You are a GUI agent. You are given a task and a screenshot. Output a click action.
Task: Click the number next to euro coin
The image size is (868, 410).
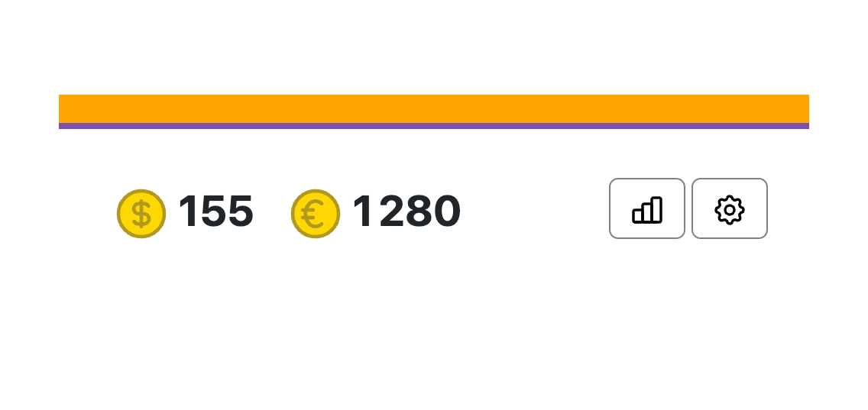pos(406,211)
